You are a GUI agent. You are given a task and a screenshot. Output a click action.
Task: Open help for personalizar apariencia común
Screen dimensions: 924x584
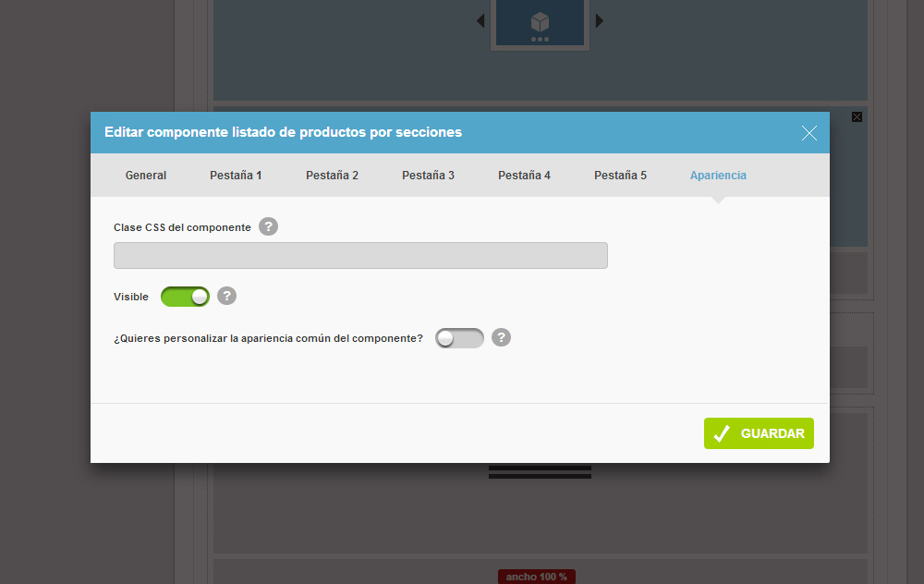pos(502,337)
